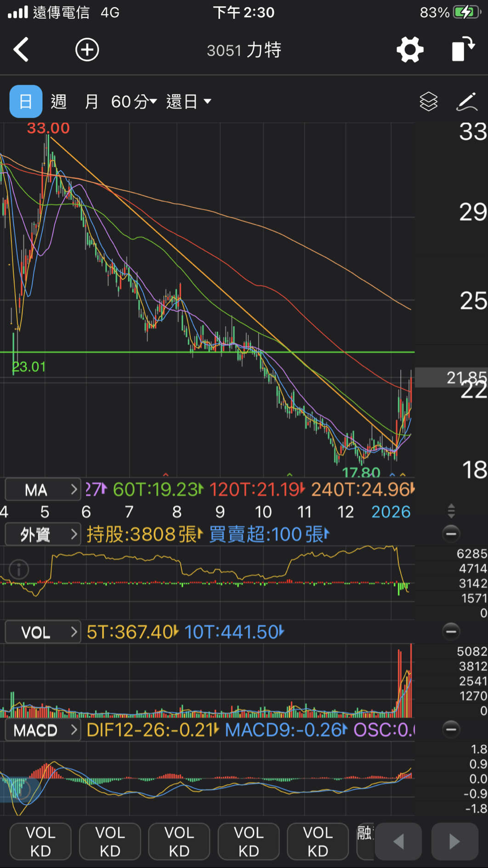Tap high price label 33.00
Viewport: 488px width, 868px height.
tap(48, 128)
